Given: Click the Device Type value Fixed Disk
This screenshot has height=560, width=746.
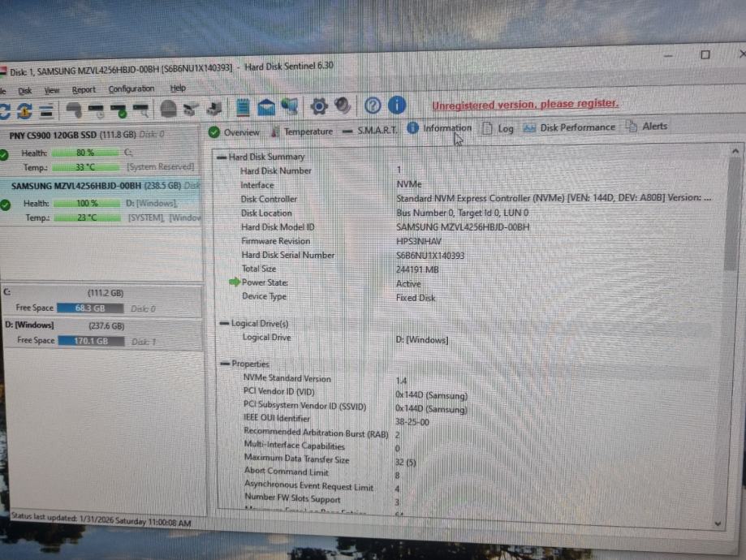Looking at the screenshot, I should coord(416,298).
